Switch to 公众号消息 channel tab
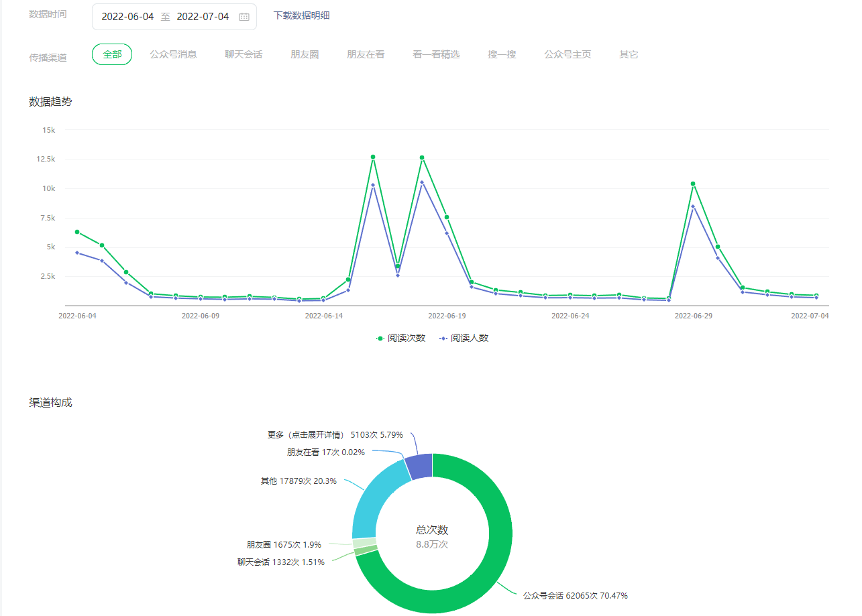Image resolution: width=862 pixels, height=616 pixels. coord(173,54)
